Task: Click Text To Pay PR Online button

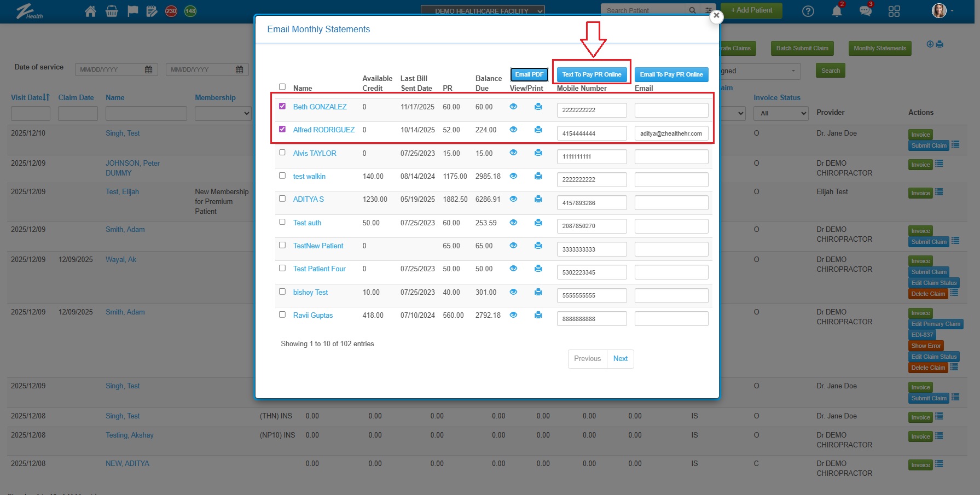Action: coord(592,74)
